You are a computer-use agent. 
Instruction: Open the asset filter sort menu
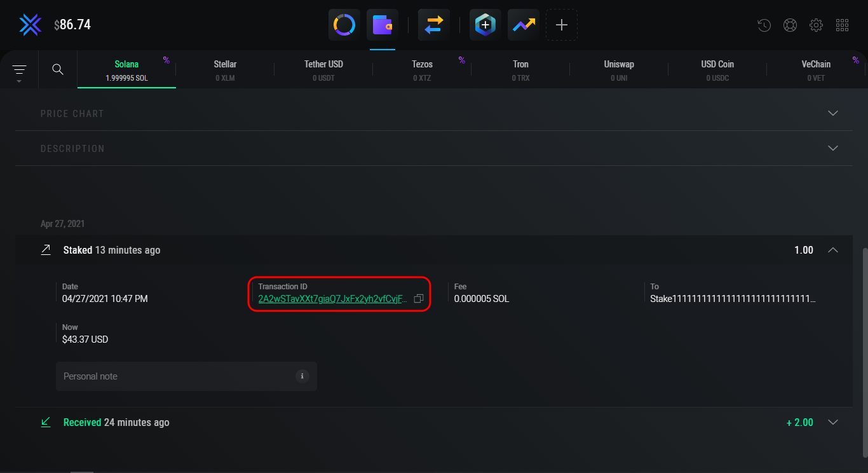[x=19, y=70]
